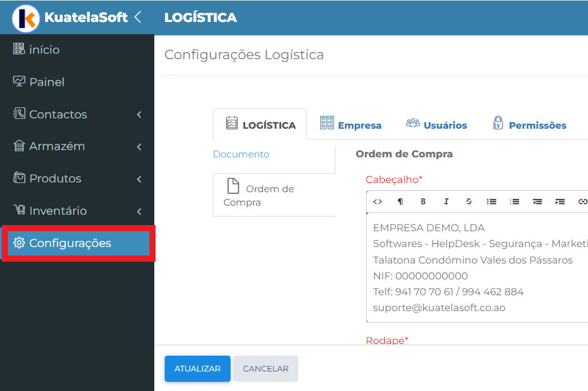588x391 pixels.
Task: Click the Inventário cart icon
Action: click(x=19, y=210)
